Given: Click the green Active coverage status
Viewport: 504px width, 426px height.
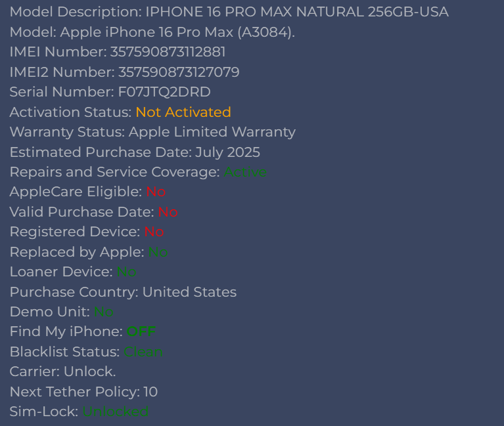Looking at the screenshot, I should 245,172.
